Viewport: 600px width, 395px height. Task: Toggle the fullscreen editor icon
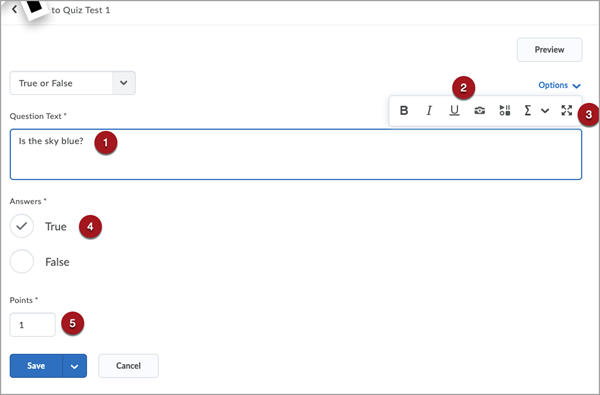click(x=567, y=111)
